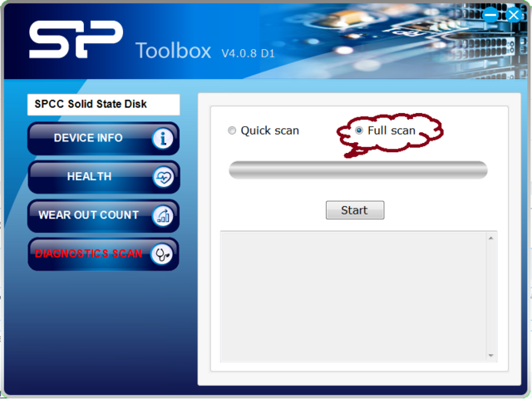Click the log scrollbar up arrow
The image size is (532, 399).
491,239
